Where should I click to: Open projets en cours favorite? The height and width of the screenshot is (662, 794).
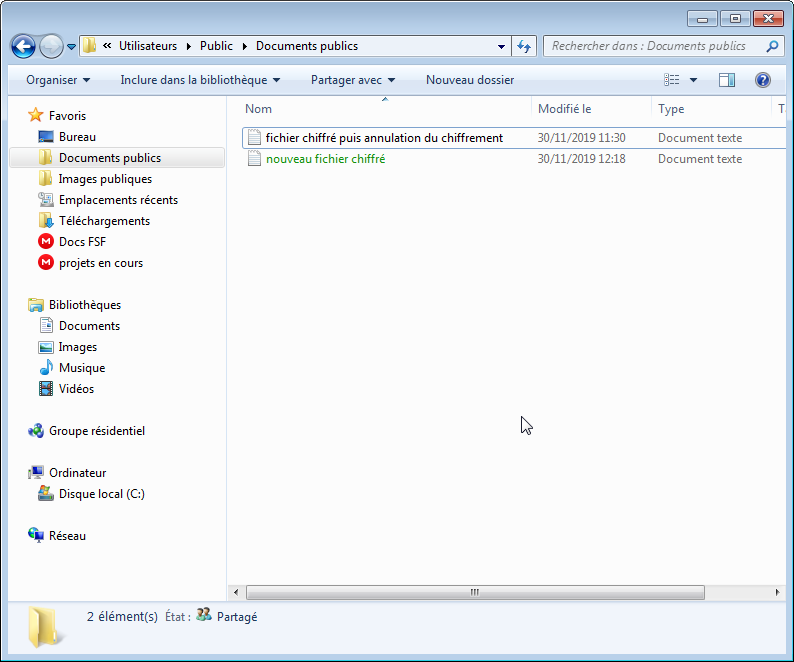[101, 263]
